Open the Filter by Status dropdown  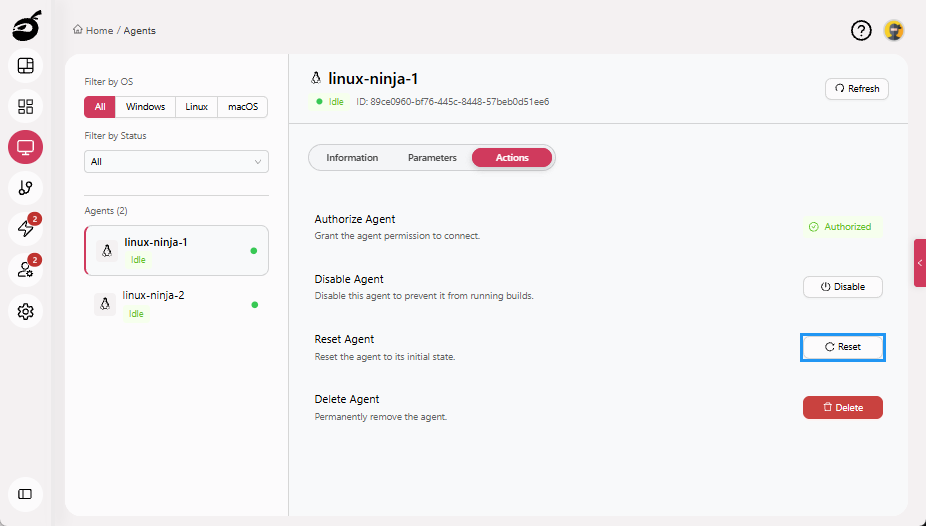[176, 162]
